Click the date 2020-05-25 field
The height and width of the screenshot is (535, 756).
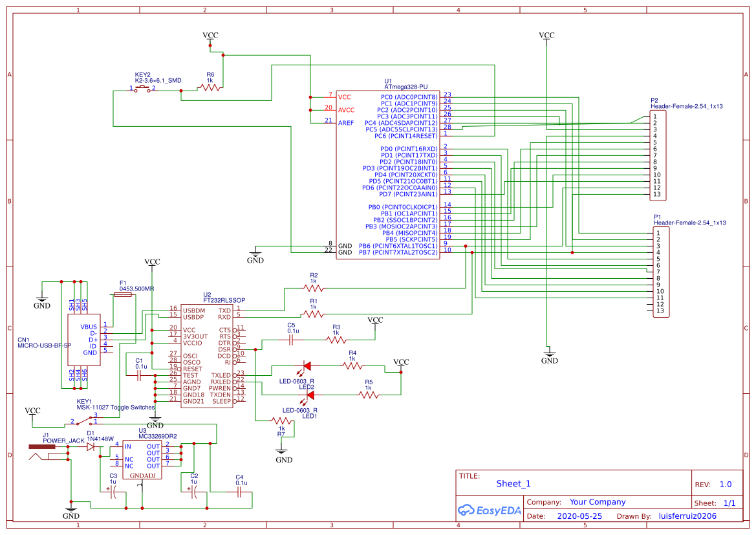click(x=578, y=516)
